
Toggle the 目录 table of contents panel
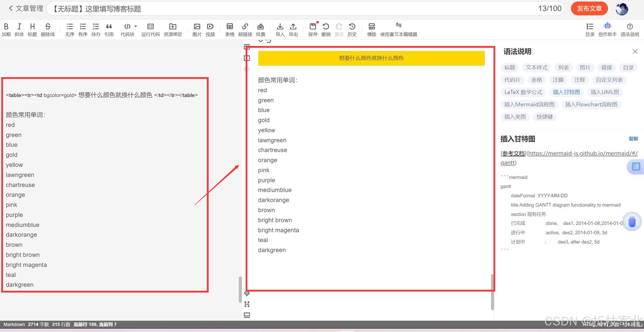click(590, 27)
